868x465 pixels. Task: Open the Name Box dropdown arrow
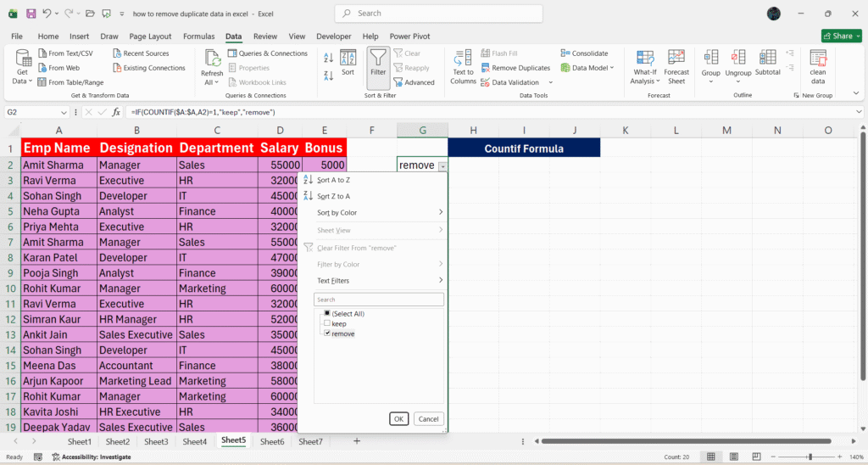point(64,113)
